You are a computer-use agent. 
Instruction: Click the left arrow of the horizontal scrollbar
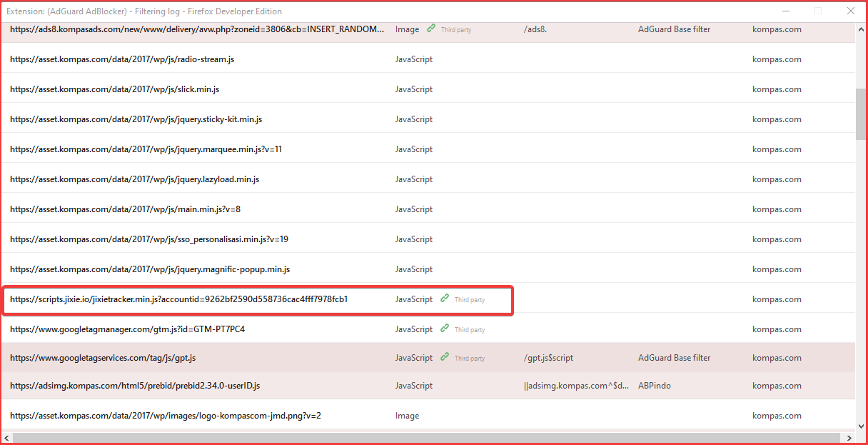[6, 437]
